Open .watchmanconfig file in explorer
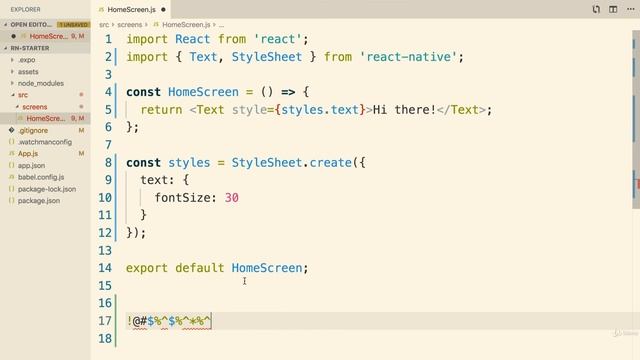The height and width of the screenshot is (360, 640). [45, 142]
